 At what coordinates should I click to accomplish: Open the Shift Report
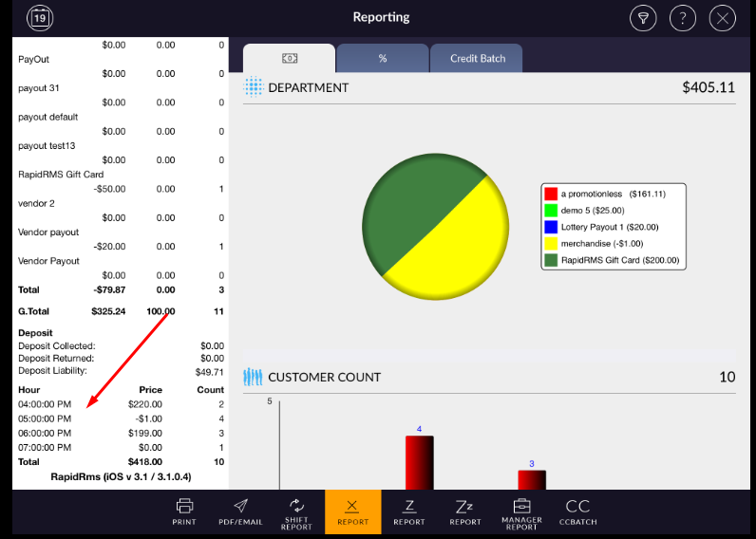click(x=296, y=511)
